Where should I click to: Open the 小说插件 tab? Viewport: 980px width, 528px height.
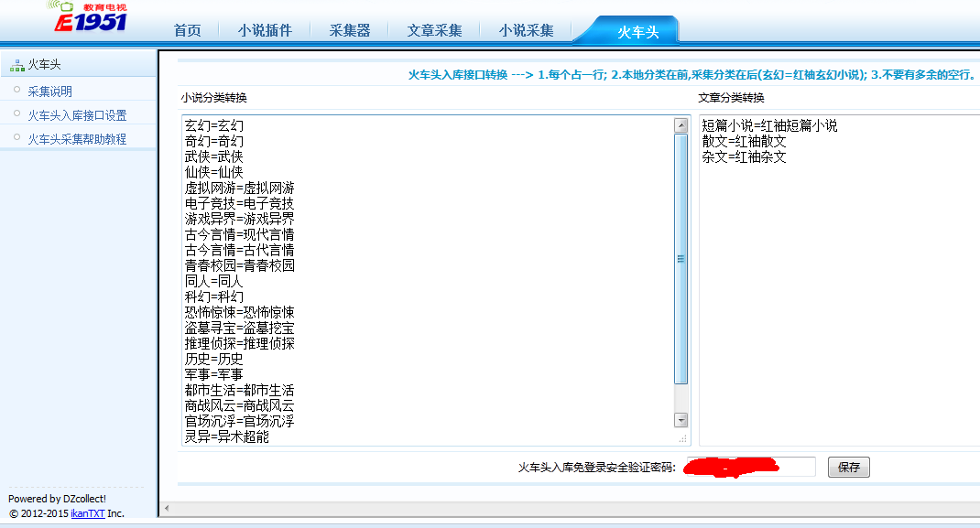tap(265, 30)
